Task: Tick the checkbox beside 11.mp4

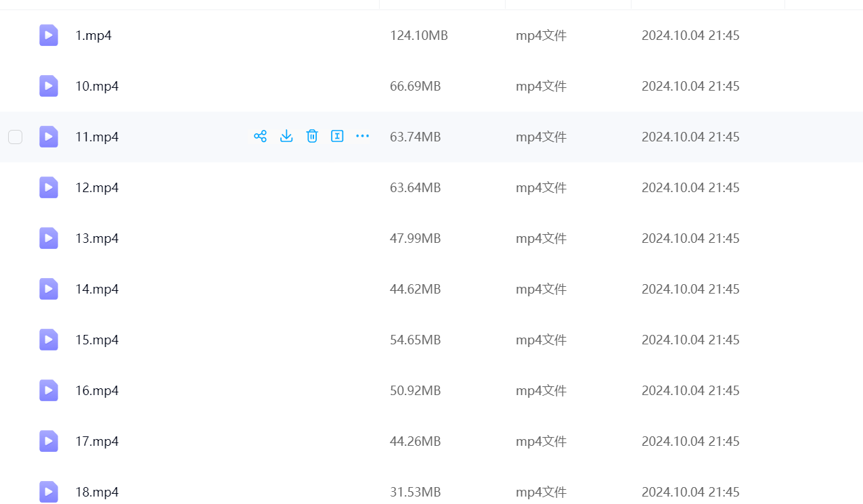Action: pyautogui.click(x=15, y=137)
